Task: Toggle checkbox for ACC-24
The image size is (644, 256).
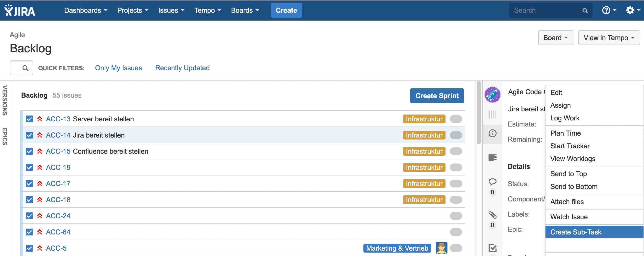Action: pos(29,216)
